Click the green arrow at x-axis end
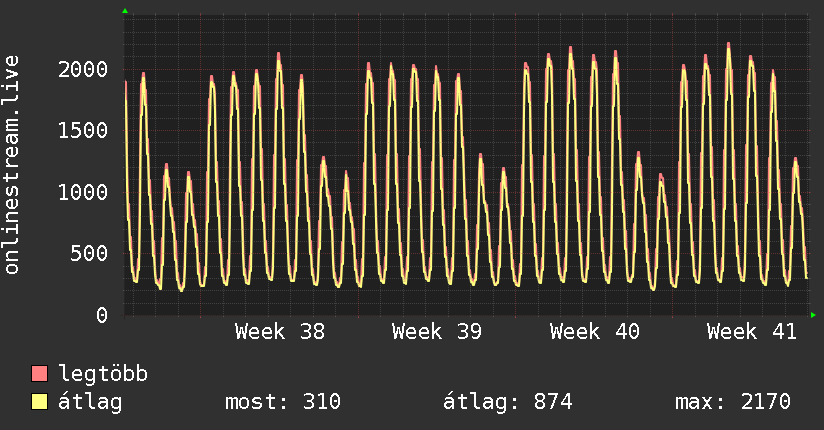The width and height of the screenshot is (824, 430). pos(813,315)
